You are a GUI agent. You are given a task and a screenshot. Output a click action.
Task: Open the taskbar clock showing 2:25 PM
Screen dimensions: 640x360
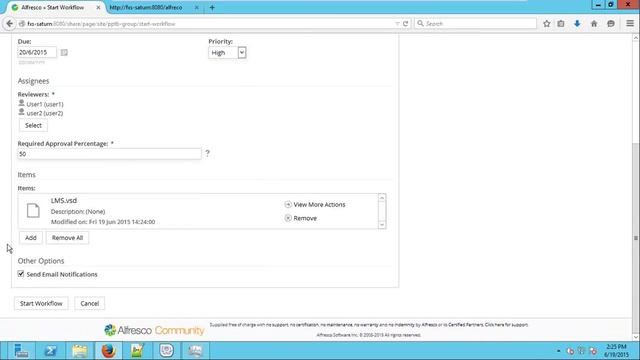click(x=616, y=351)
